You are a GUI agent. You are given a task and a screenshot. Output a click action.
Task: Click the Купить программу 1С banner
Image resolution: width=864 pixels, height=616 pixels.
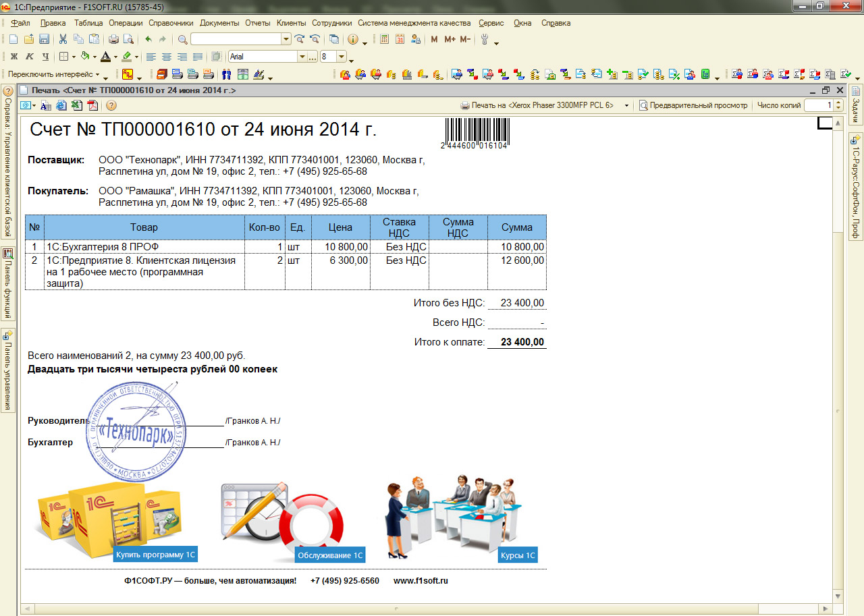pos(155,555)
